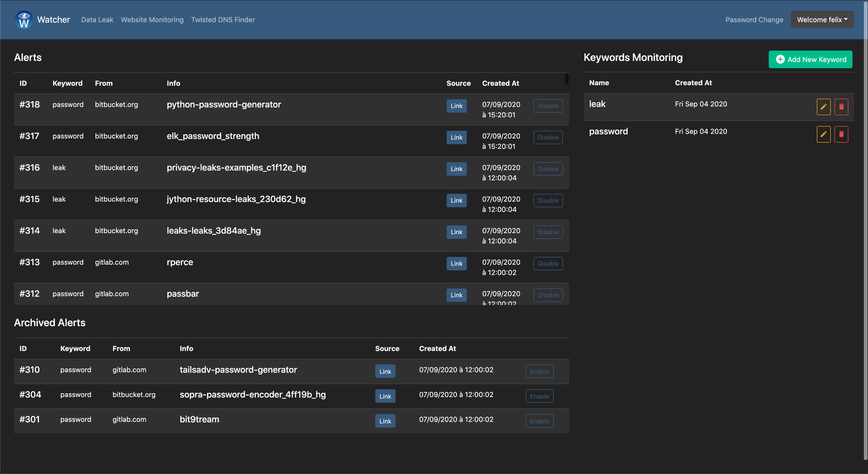Click the Password Change link
This screenshot has height=474, width=868.
pos(754,20)
